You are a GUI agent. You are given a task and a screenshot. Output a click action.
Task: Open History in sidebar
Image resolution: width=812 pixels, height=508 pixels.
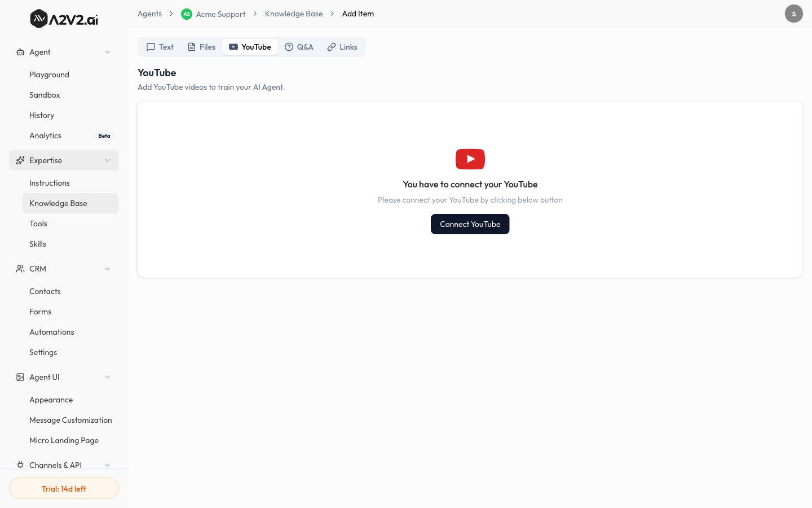[70, 115]
